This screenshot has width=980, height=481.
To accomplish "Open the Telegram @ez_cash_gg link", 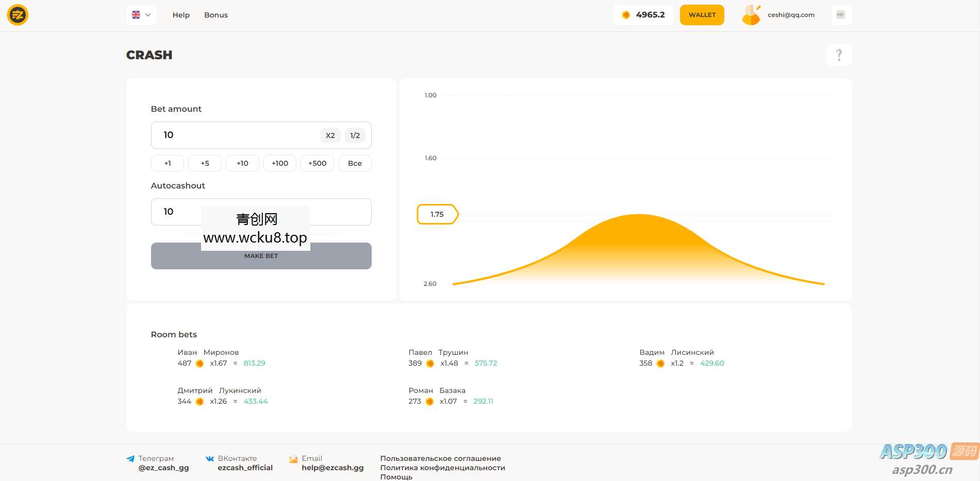I will point(163,468).
